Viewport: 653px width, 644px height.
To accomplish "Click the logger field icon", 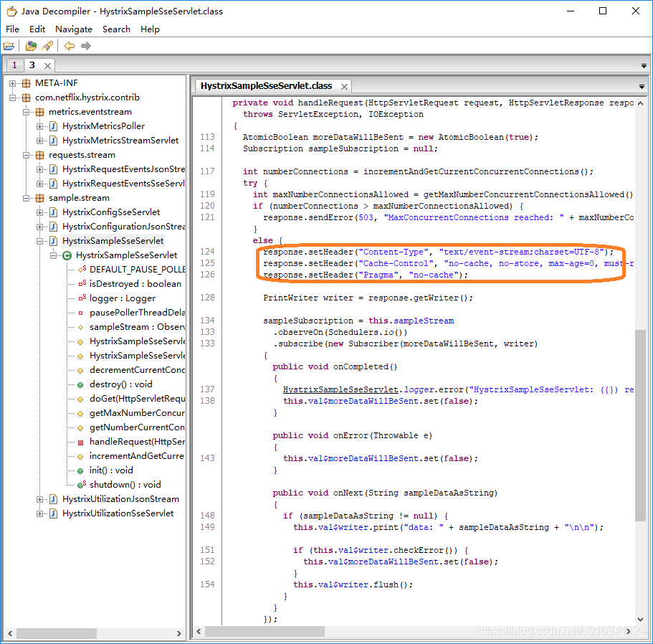I will 82,298.
